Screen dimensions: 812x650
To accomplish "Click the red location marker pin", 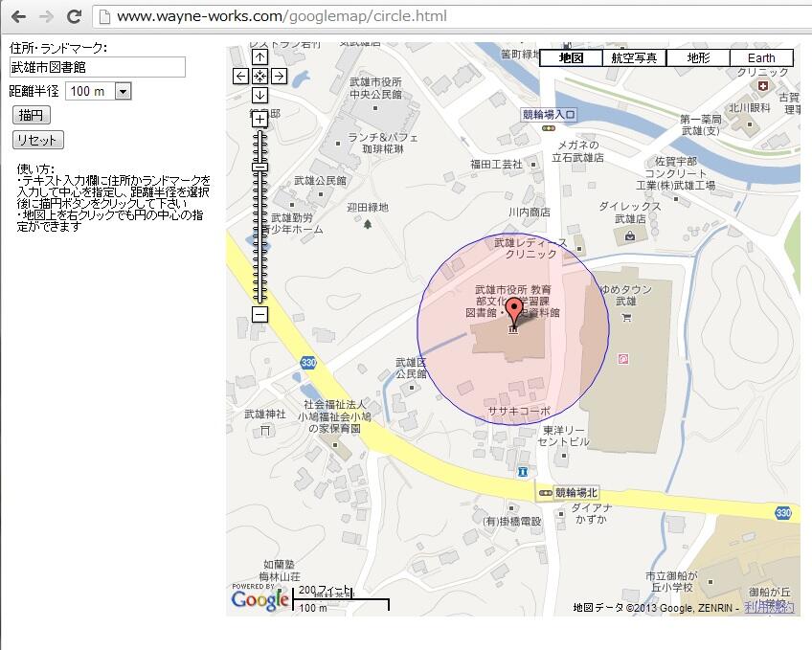I will [513, 311].
